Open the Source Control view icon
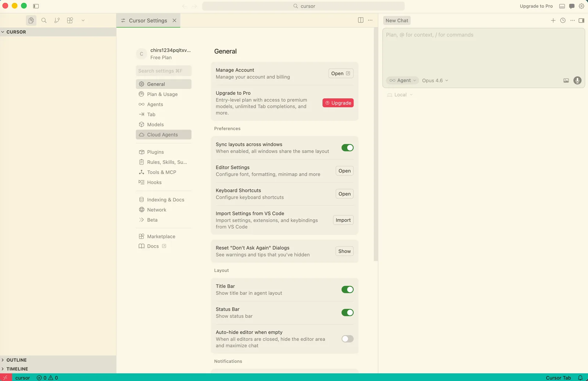The width and height of the screenshot is (588, 381). [57, 21]
